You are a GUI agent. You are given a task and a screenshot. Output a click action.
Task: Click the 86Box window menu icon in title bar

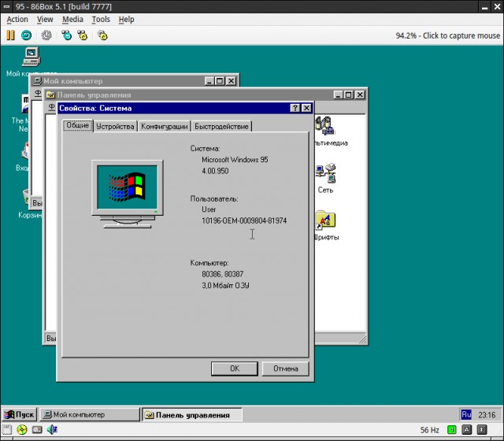click(x=7, y=6)
